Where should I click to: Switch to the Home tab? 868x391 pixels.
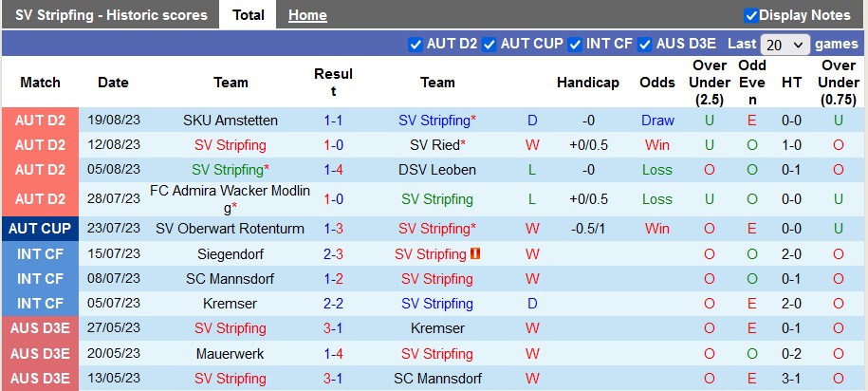[307, 15]
